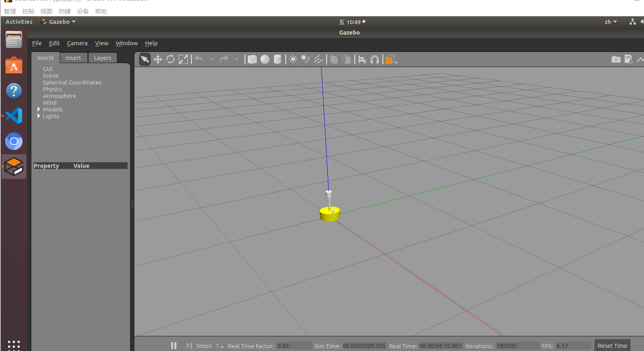Screen dimensions: 644x351
Task: Select Spherical Coordinates tree item
Action: [72, 82]
